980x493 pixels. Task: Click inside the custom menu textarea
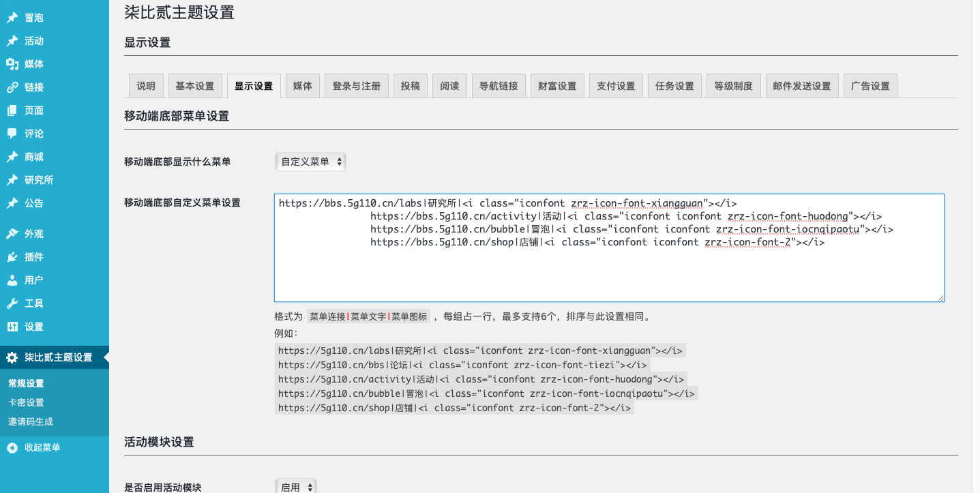click(608, 273)
